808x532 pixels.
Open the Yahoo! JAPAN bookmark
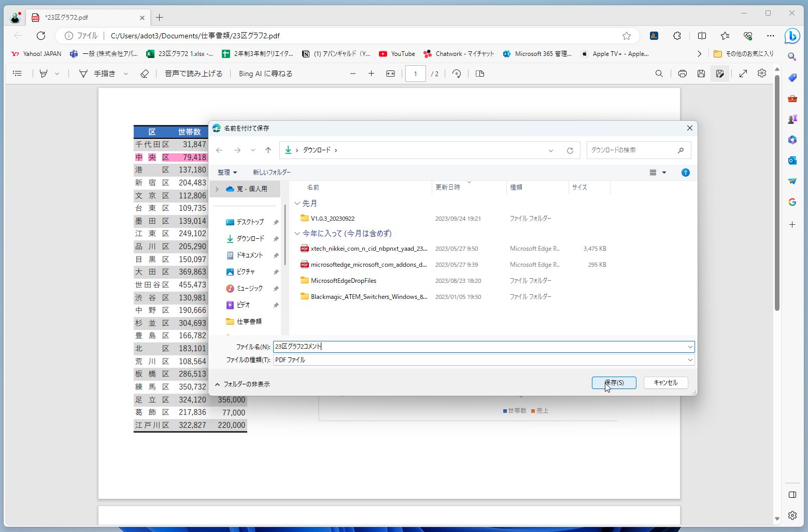point(36,54)
